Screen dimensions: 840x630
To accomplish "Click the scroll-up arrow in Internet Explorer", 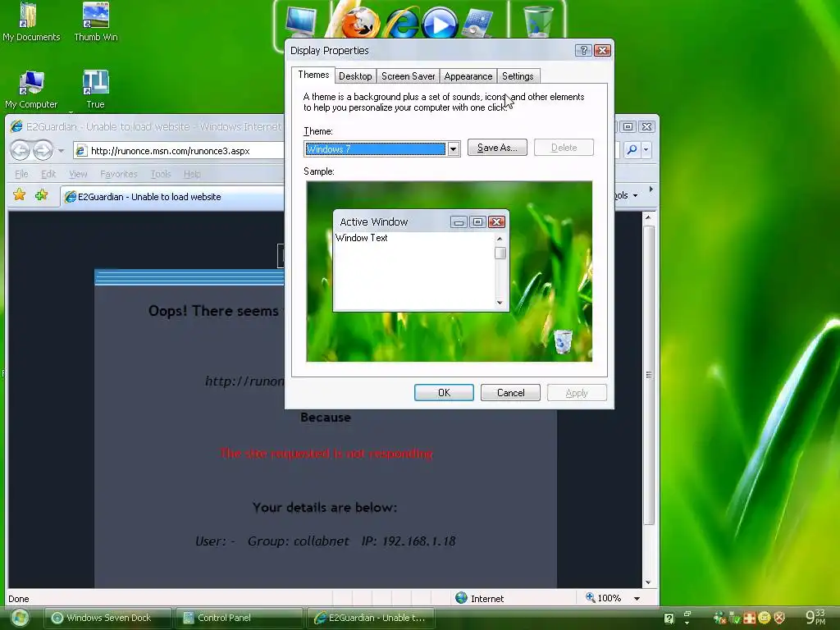I will pos(648,217).
